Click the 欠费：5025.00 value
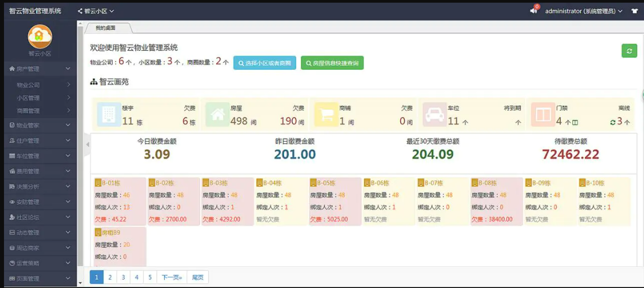This screenshot has width=644, height=288. pyautogui.click(x=329, y=219)
